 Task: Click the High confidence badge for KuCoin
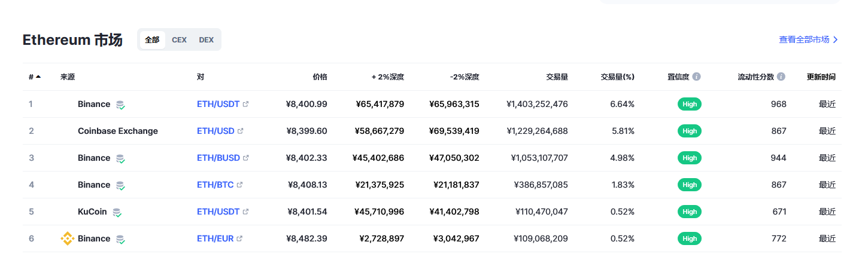690,212
